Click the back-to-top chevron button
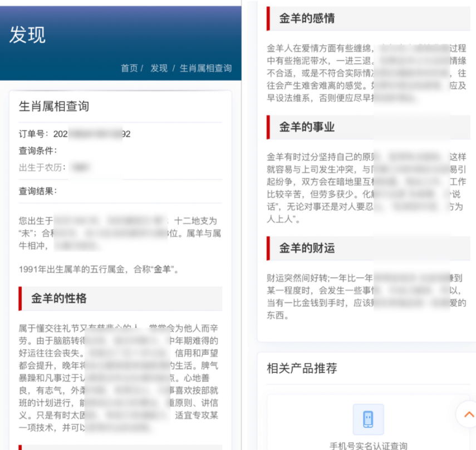This screenshot has width=476, height=450. pyautogui.click(x=468, y=414)
